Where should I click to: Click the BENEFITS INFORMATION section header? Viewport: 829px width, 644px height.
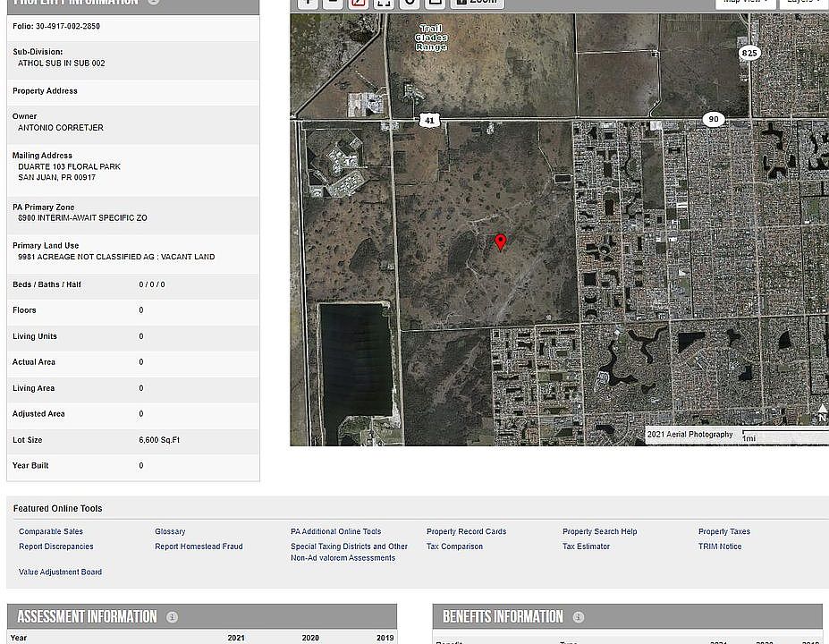tap(503, 617)
